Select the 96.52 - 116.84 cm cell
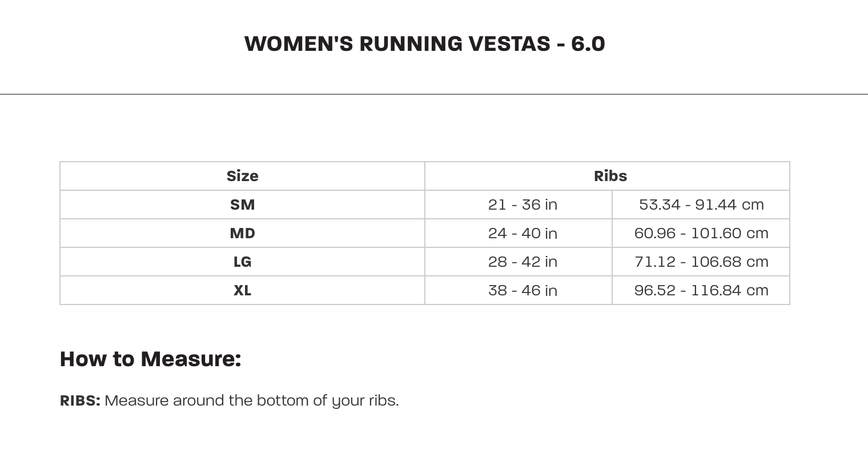868x473 pixels. click(x=701, y=290)
